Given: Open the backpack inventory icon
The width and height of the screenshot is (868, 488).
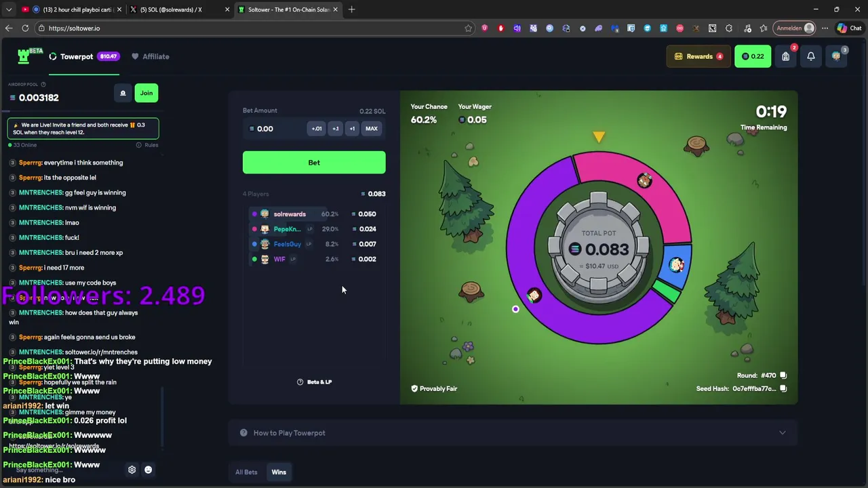Looking at the screenshot, I should tap(785, 56).
